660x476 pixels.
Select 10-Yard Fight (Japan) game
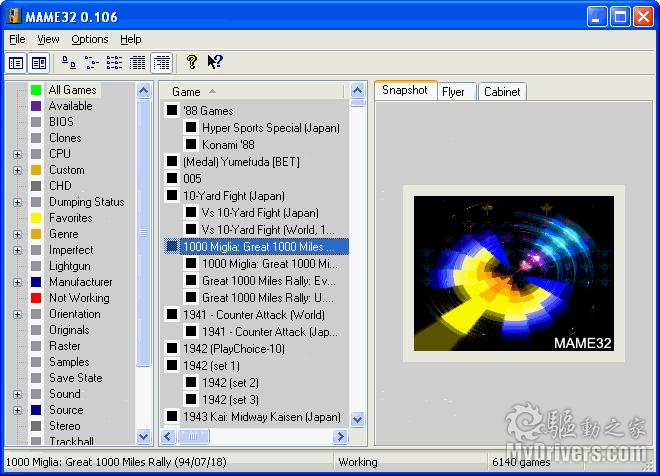pos(234,196)
